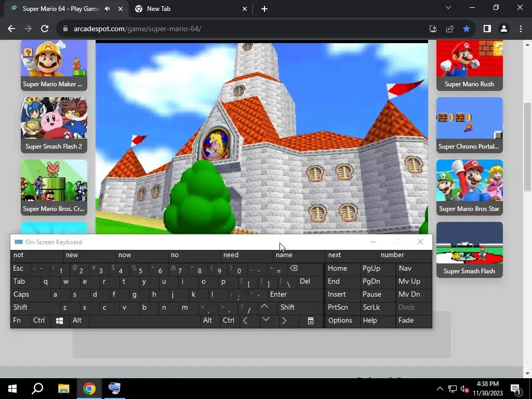
Task: Close the New Tab tab
Action: (x=245, y=9)
